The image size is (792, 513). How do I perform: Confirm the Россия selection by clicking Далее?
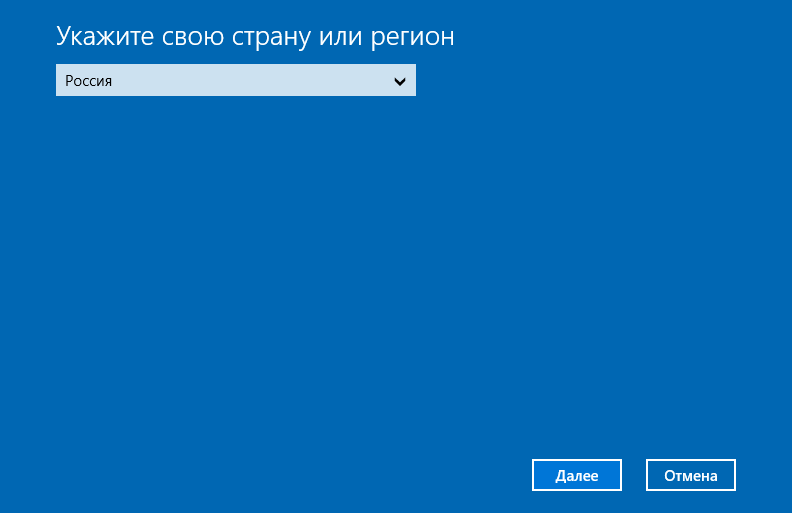(x=577, y=476)
